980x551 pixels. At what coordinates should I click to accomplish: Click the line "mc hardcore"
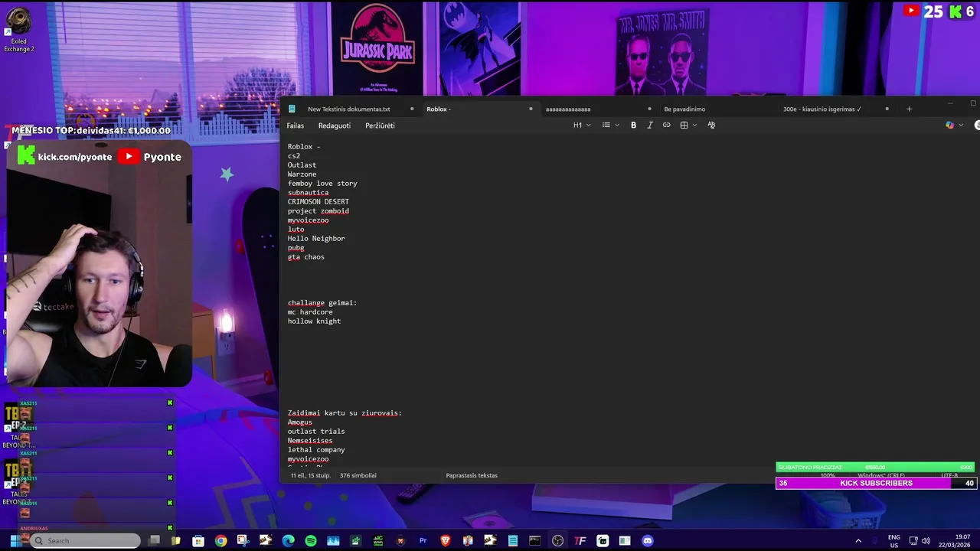tap(310, 312)
